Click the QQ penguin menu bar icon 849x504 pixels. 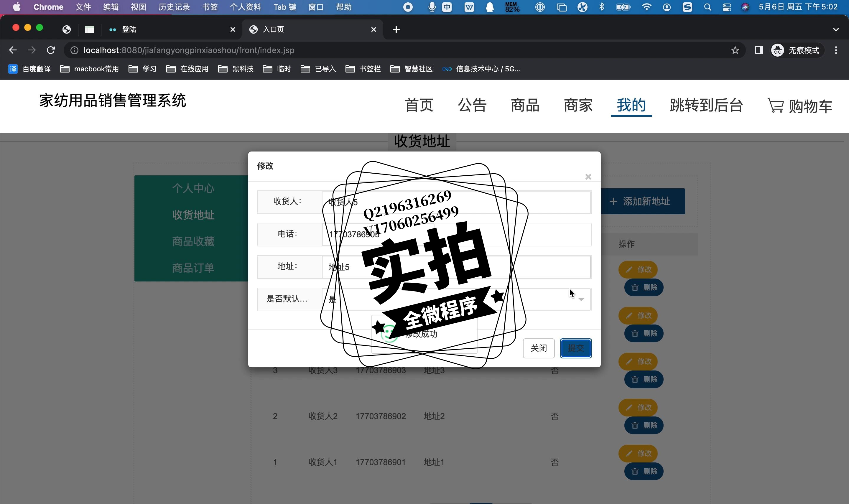click(489, 7)
